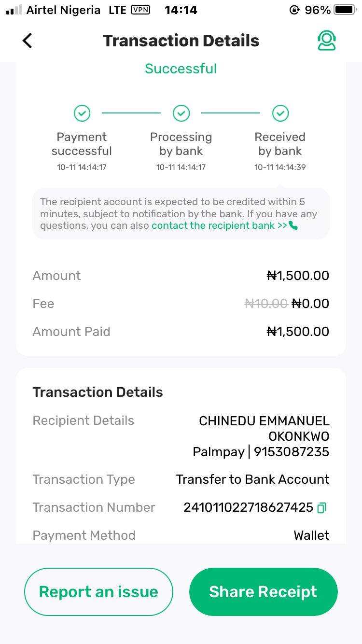This screenshot has width=362, height=644.
Task: Select the transaction number value
Action: click(248, 507)
